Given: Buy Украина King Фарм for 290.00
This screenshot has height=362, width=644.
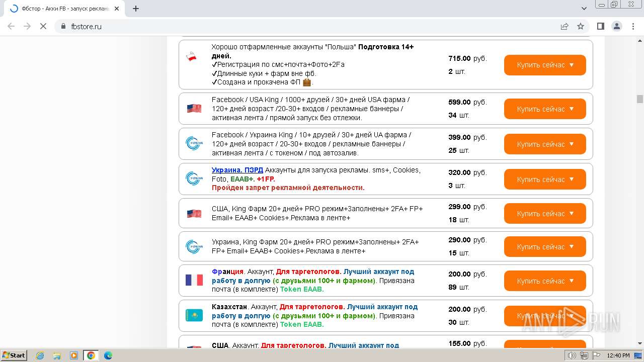Looking at the screenshot, I should click(545, 247).
